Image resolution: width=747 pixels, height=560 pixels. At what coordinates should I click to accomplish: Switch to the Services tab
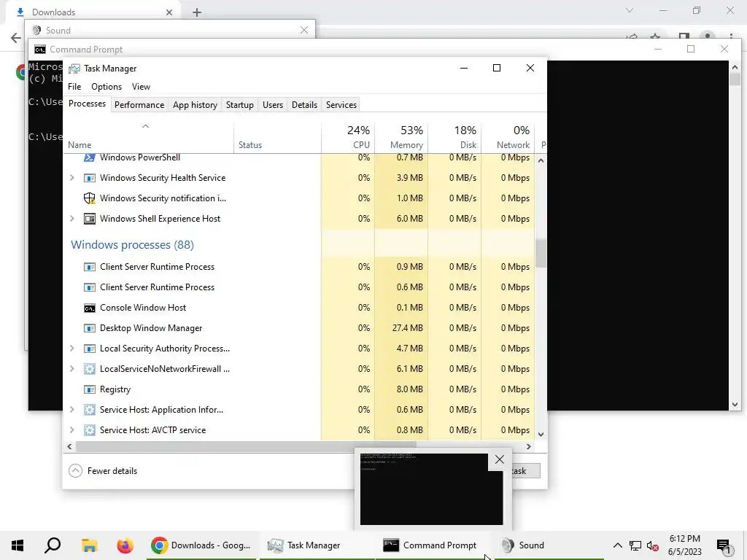(341, 105)
